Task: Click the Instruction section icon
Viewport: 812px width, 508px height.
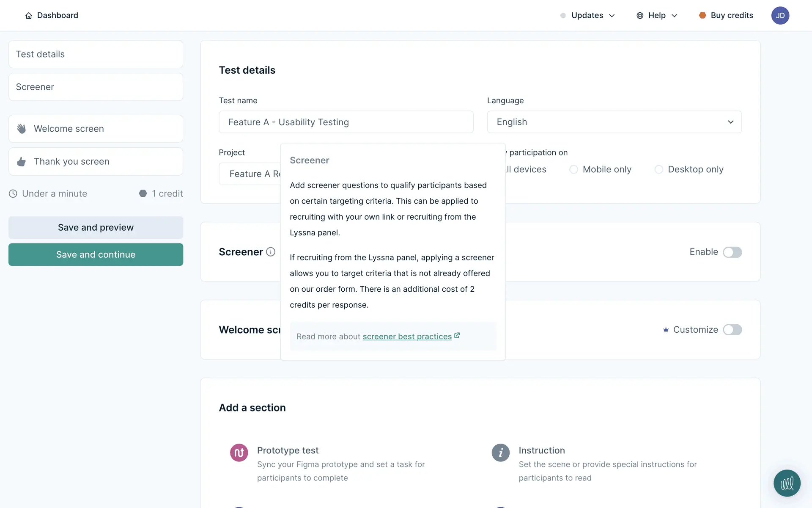Action: (x=500, y=453)
